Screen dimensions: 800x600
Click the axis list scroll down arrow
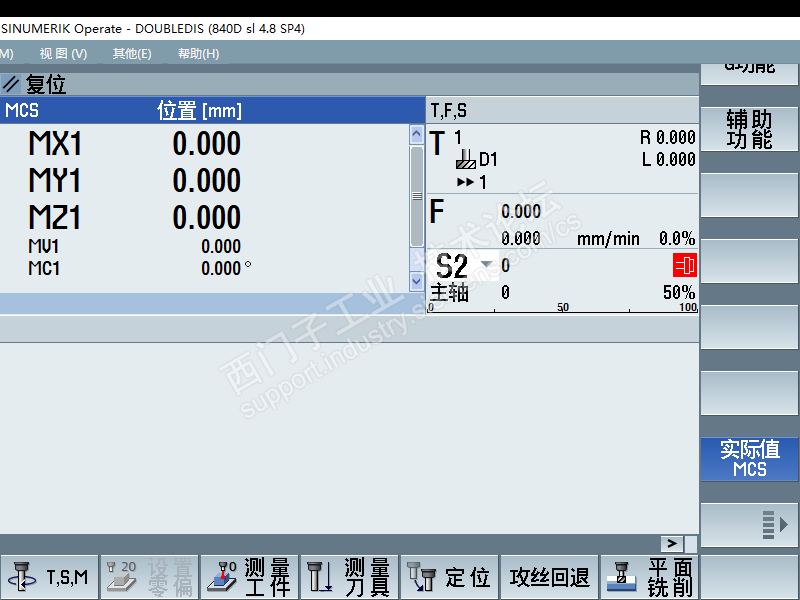pyautogui.click(x=416, y=281)
